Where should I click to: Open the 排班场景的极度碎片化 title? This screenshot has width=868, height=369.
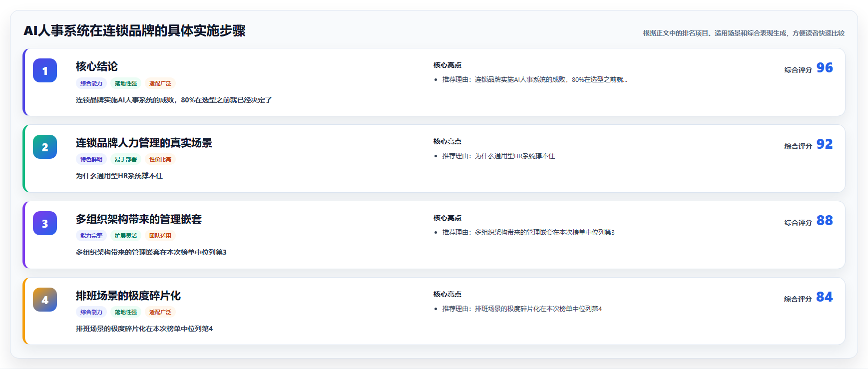(128, 296)
